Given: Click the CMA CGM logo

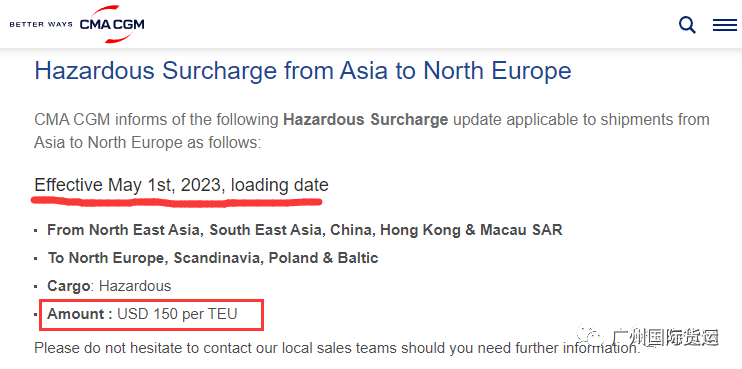Looking at the screenshot, I should tap(112, 24).
